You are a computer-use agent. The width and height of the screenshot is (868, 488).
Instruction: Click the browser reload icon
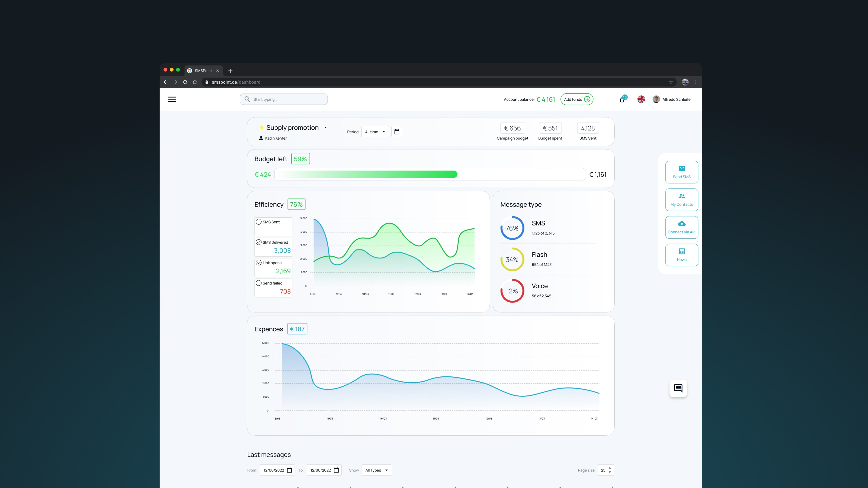tap(185, 82)
